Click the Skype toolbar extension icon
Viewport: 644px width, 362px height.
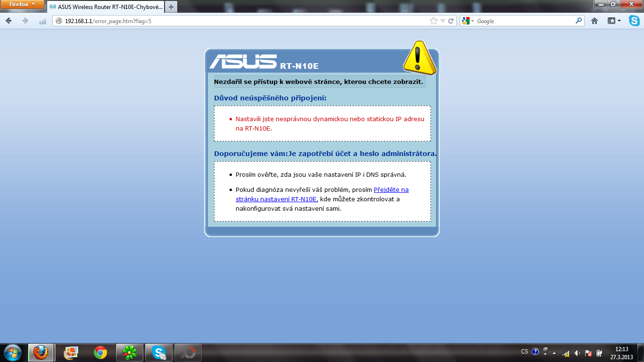[634, 21]
